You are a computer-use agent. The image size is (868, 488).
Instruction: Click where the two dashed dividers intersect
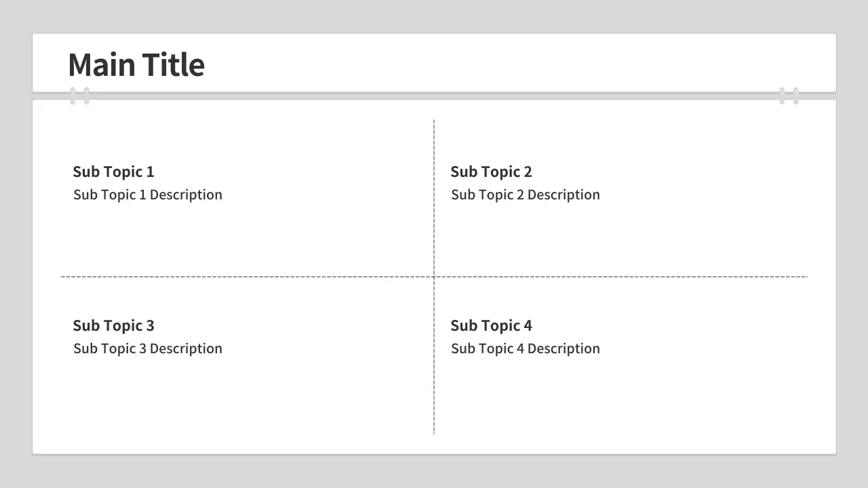point(434,277)
